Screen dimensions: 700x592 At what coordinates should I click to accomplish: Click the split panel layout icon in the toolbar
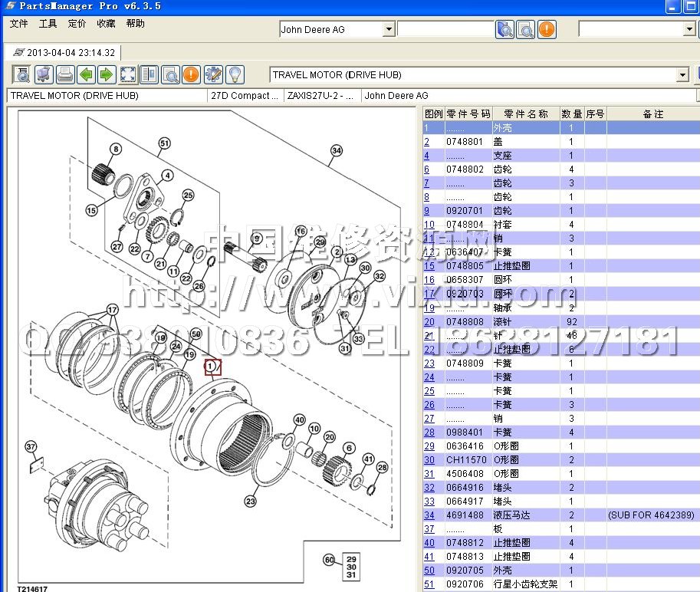tap(149, 74)
